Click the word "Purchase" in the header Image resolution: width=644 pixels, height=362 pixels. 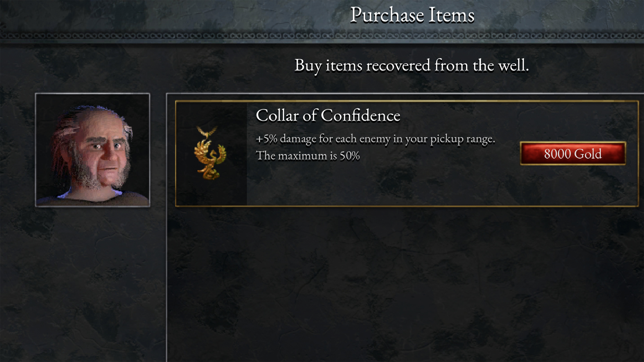click(x=387, y=15)
